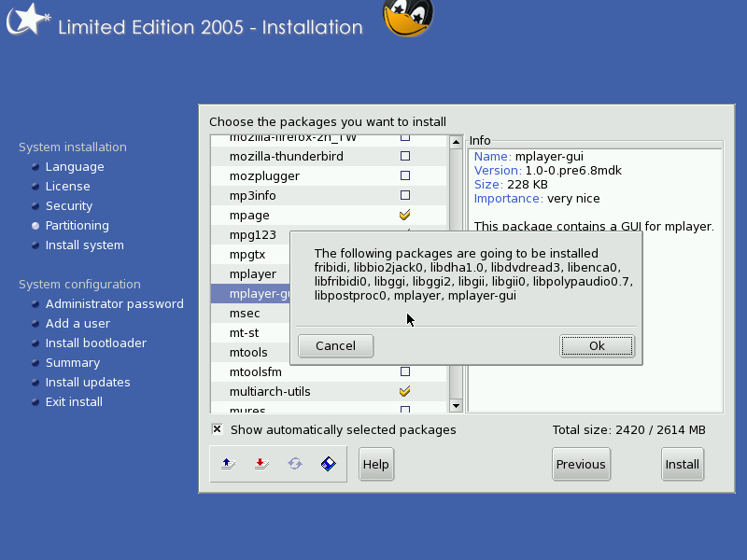Viewport: 747px width, 560px height.
Task: Click the Language installation step
Action: [75, 167]
